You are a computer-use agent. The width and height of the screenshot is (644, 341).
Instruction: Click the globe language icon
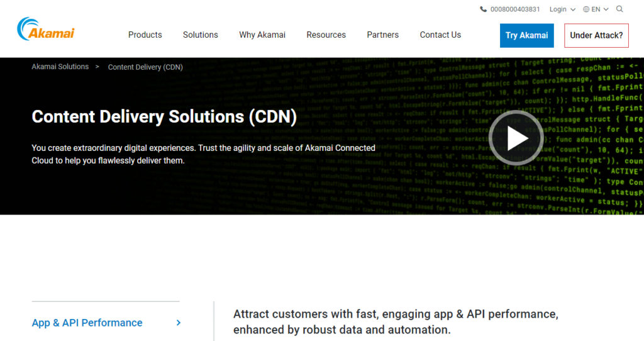[586, 9]
